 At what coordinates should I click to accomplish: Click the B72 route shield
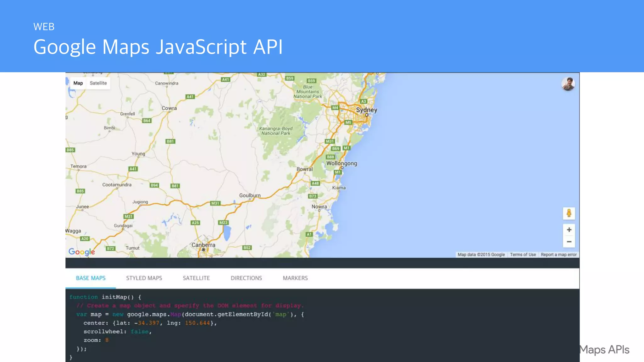click(x=110, y=249)
